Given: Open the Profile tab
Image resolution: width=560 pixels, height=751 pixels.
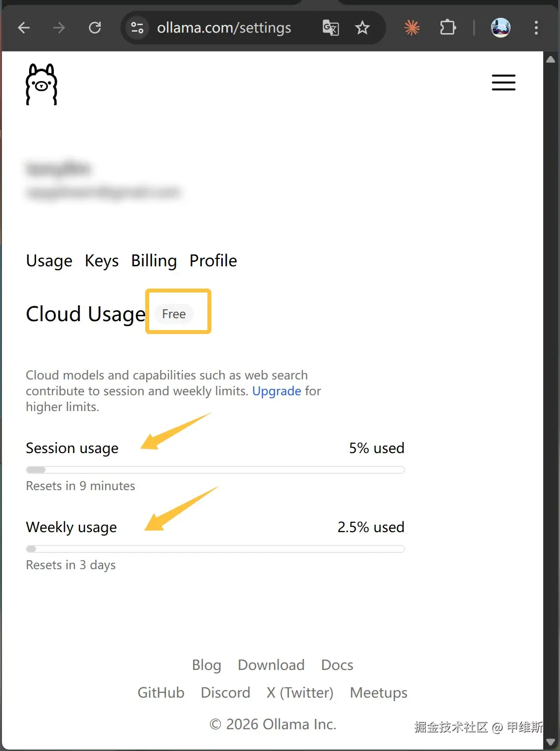Looking at the screenshot, I should tap(213, 260).
